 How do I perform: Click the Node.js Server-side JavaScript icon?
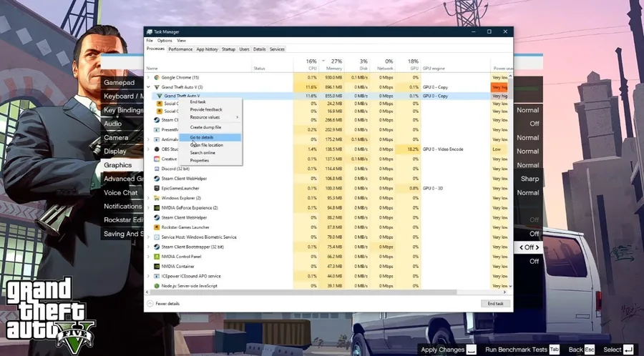pos(157,286)
